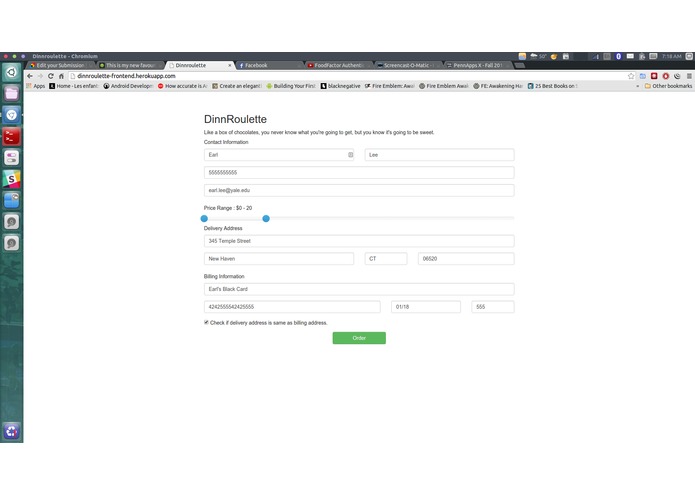Image resolution: width=695 pixels, height=494 pixels.
Task: Click card name field Earl's Black Card
Action: pos(359,289)
